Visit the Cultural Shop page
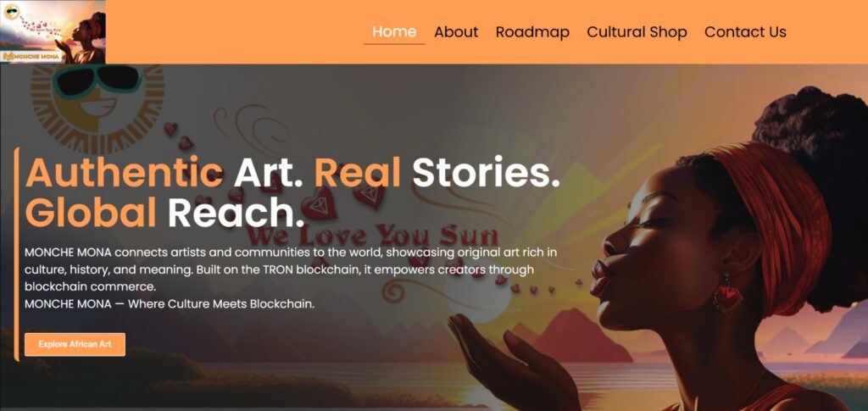This screenshot has width=868, height=411. tap(637, 32)
